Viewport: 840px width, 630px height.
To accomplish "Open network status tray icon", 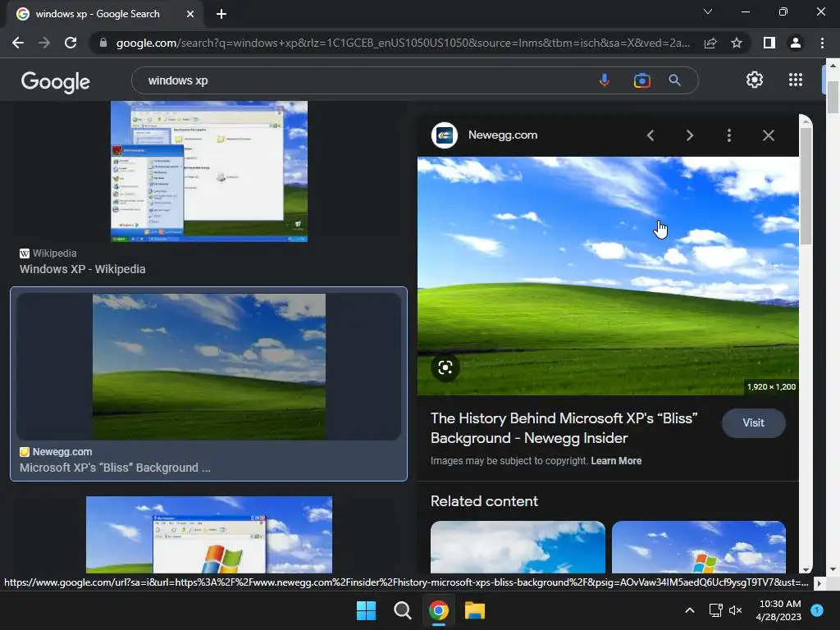I will pyautogui.click(x=715, y=610).
